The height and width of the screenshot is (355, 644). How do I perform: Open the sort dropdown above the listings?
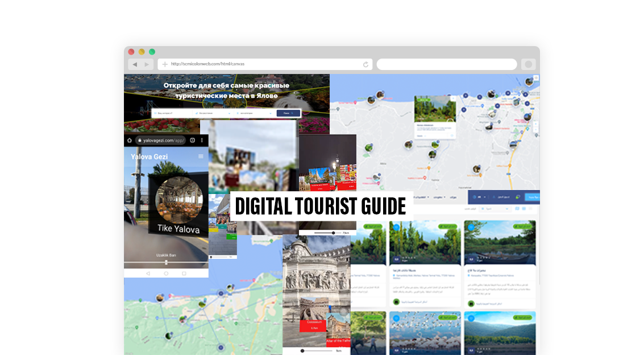[x=495, y=209]
